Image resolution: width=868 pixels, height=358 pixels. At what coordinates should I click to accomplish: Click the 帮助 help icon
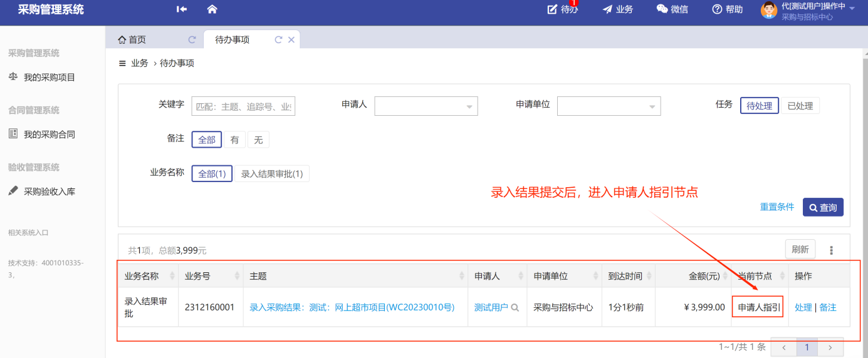pos(718,9)
